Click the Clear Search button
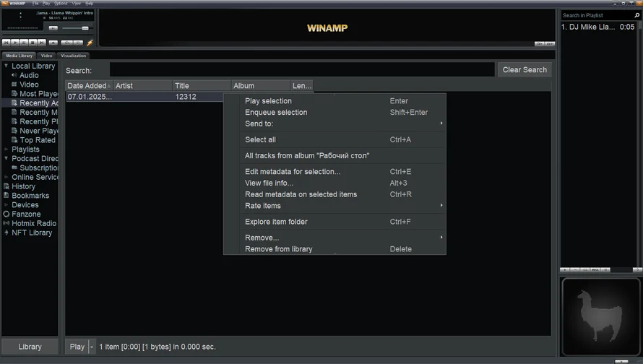The width and height of the screenshot is (643, 364). 525,69
